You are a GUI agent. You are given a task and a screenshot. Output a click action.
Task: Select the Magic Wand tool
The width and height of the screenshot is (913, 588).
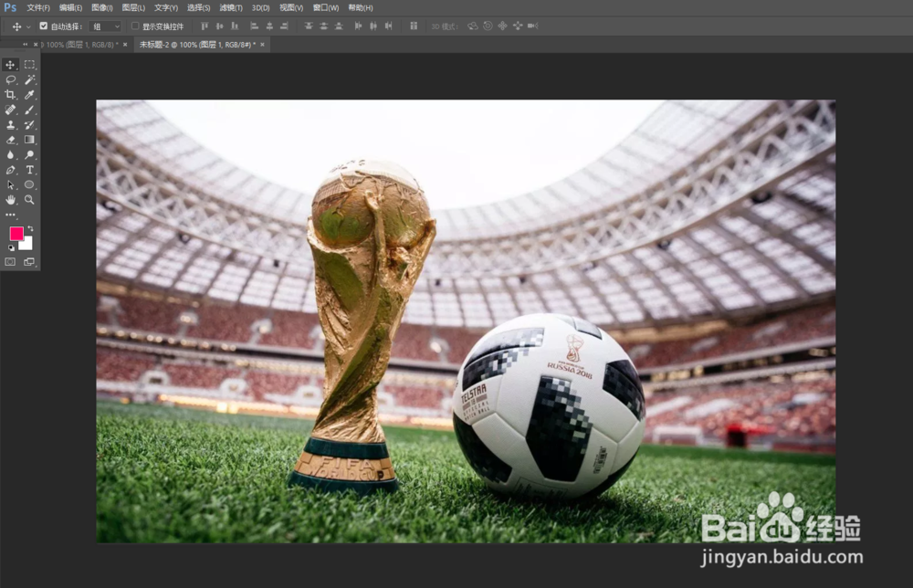(x=29, y=79)
